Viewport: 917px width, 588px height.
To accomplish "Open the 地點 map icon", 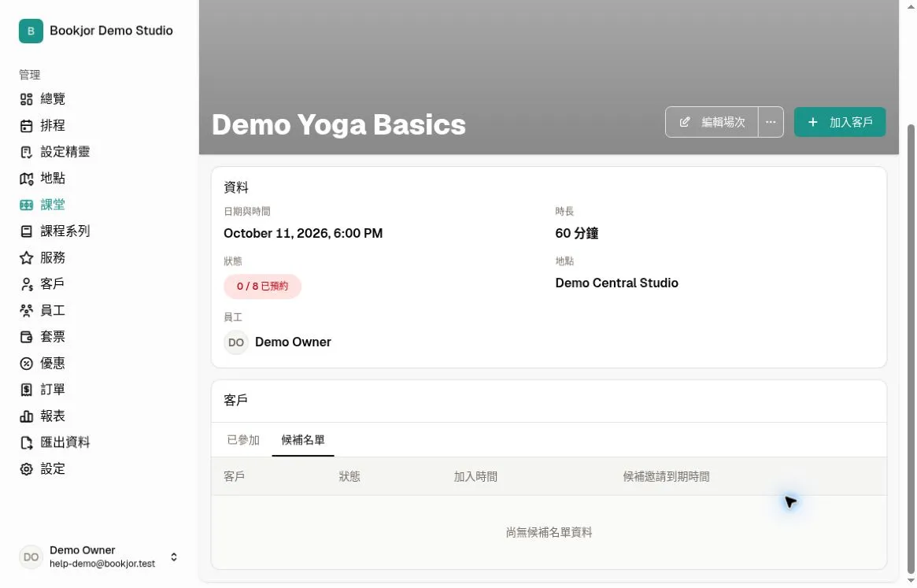I will 26,179.
